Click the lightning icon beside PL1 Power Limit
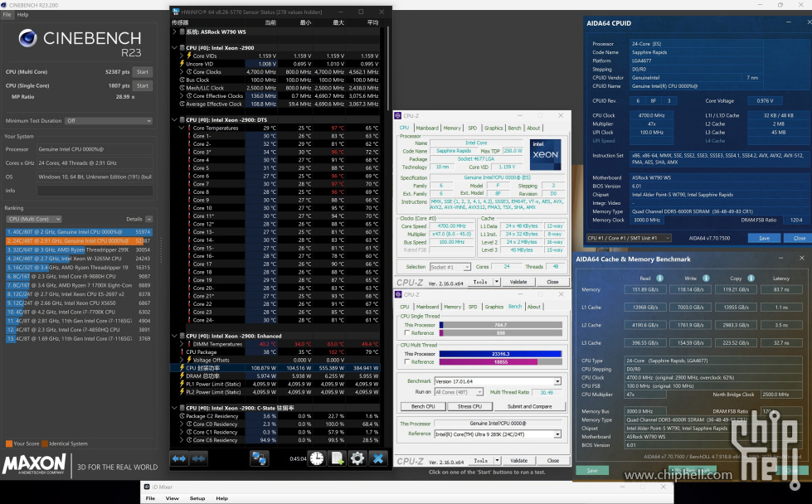The width and height of the screenshot is (812, 504). 182,384
